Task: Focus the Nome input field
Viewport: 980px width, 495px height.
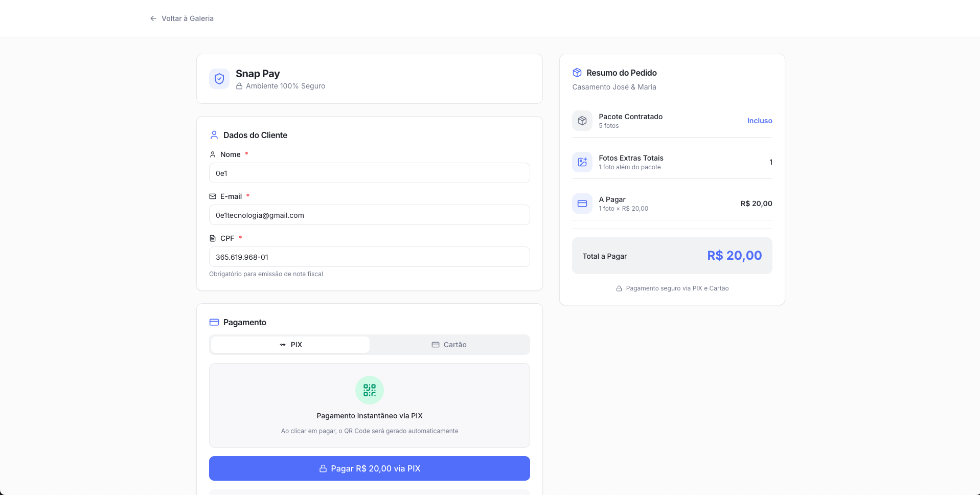Action: click(370, 173)
